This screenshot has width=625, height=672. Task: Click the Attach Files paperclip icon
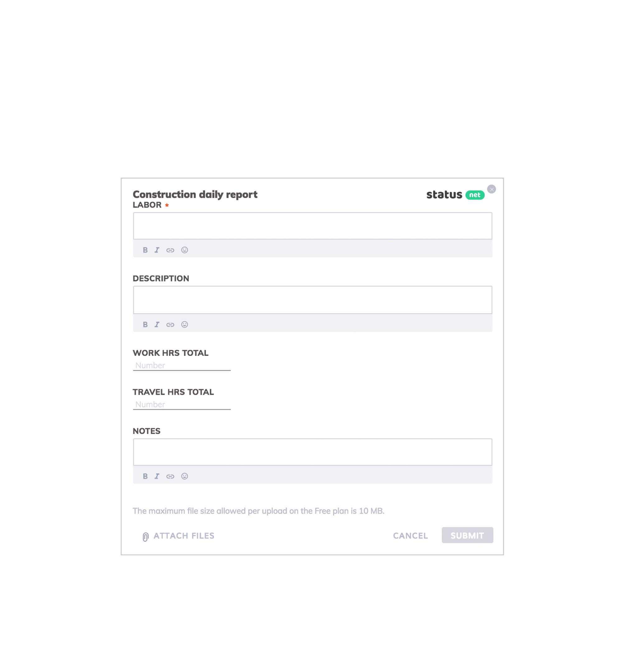click(x=144, y=536)
